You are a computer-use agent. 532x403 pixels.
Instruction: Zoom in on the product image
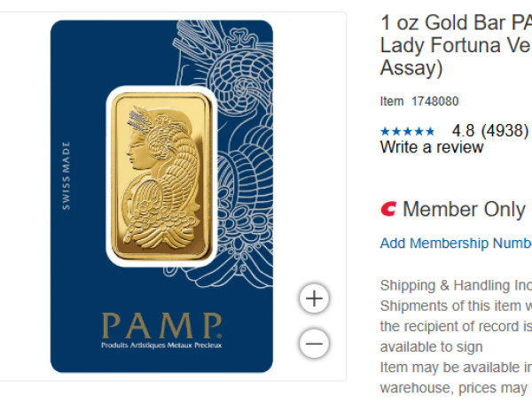click(x=314, y=298)
